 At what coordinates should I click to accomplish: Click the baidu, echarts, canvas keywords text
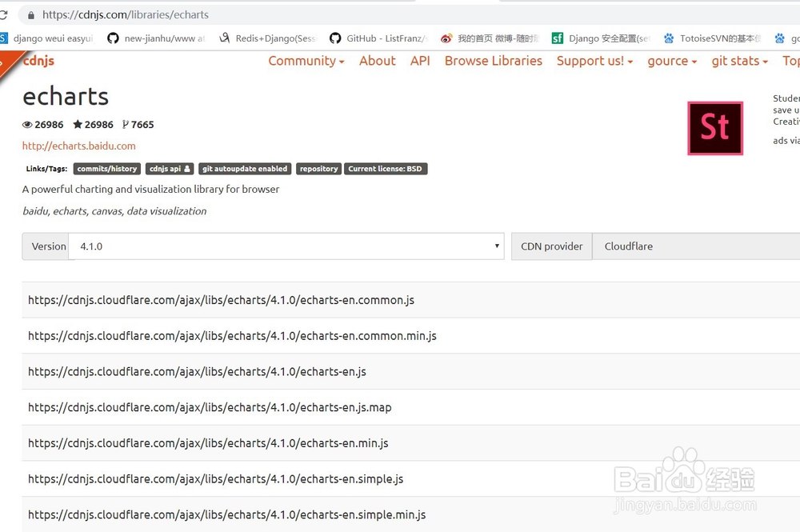(114, 211)
